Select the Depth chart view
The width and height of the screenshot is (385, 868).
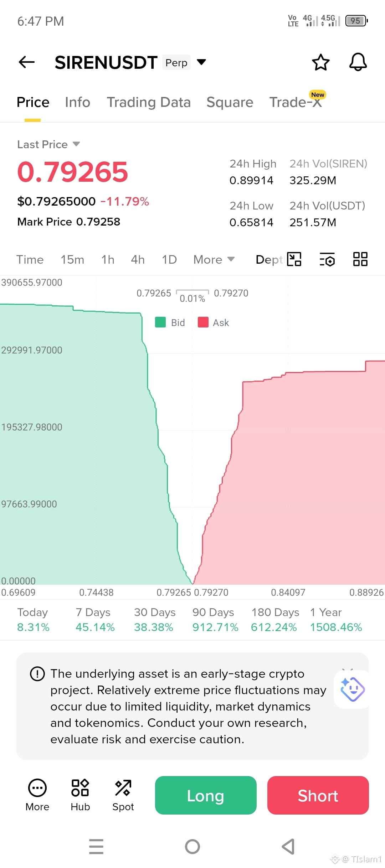(269, 259)
